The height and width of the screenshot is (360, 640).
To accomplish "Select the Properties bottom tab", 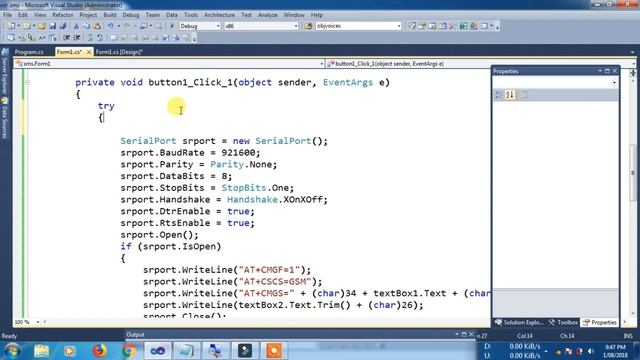I will [600, 322].
